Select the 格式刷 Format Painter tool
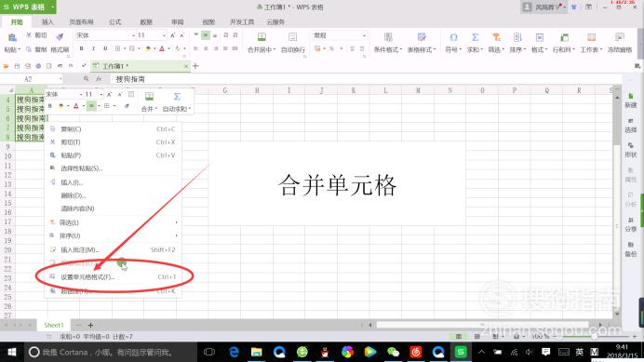 [60, 42]
